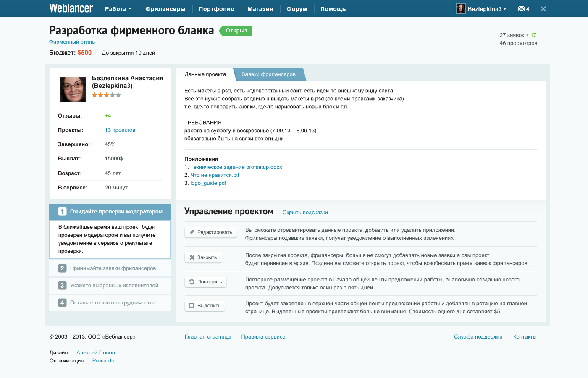Click the Выделить highlight button
The image size is (588, 378).
(x=205, y=306)
